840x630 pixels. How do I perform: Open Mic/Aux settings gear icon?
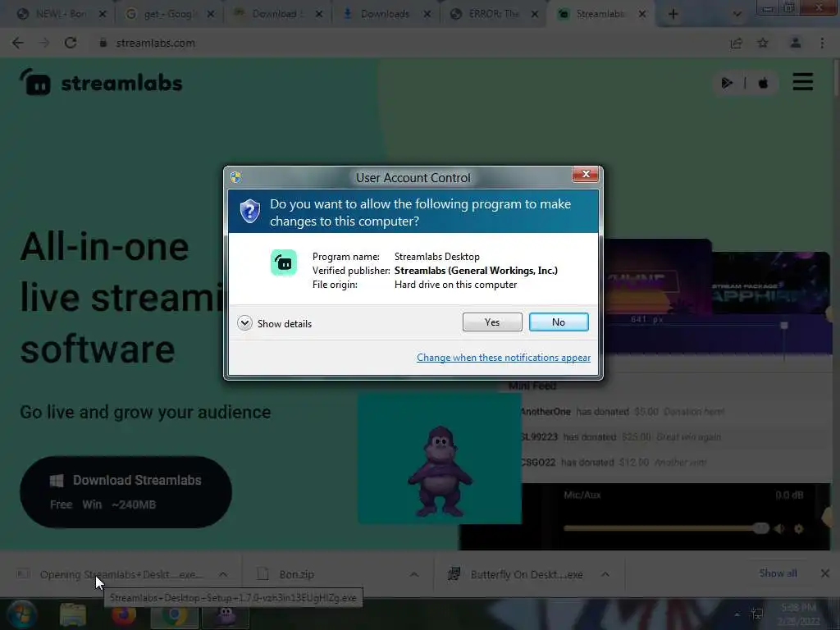point(799,529)
